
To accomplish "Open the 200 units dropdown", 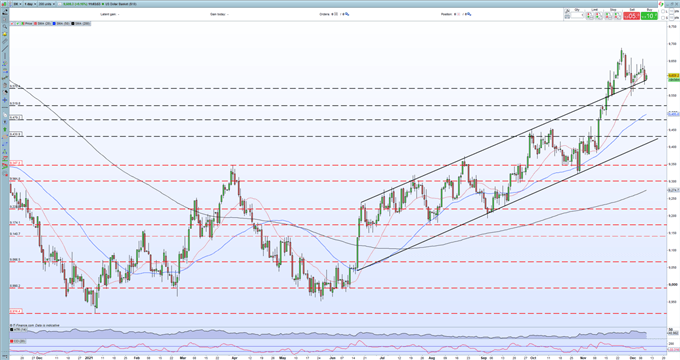I will 47,4.
